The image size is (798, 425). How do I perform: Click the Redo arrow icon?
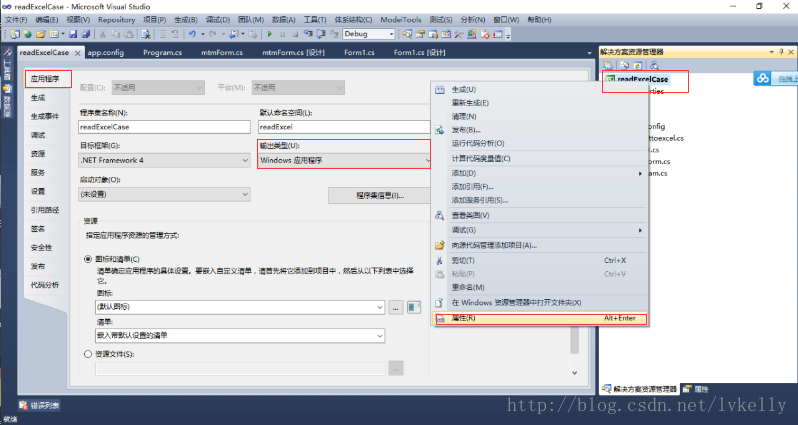click(x=213, y=34)
